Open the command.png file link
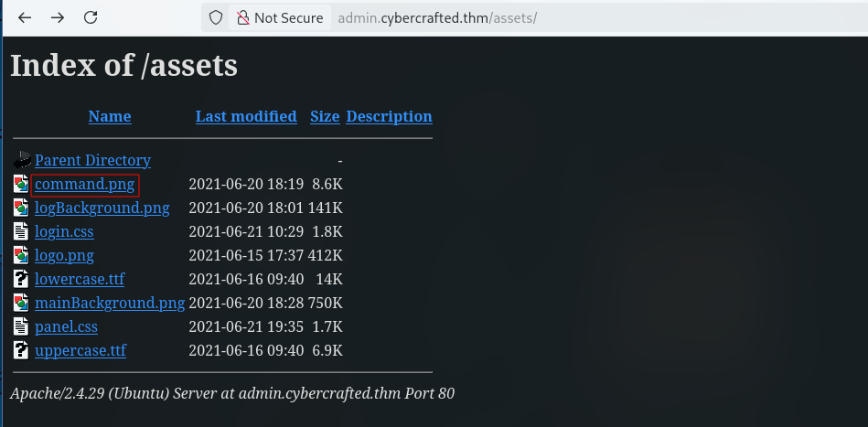868x427 pixels. tap(85, 184)
